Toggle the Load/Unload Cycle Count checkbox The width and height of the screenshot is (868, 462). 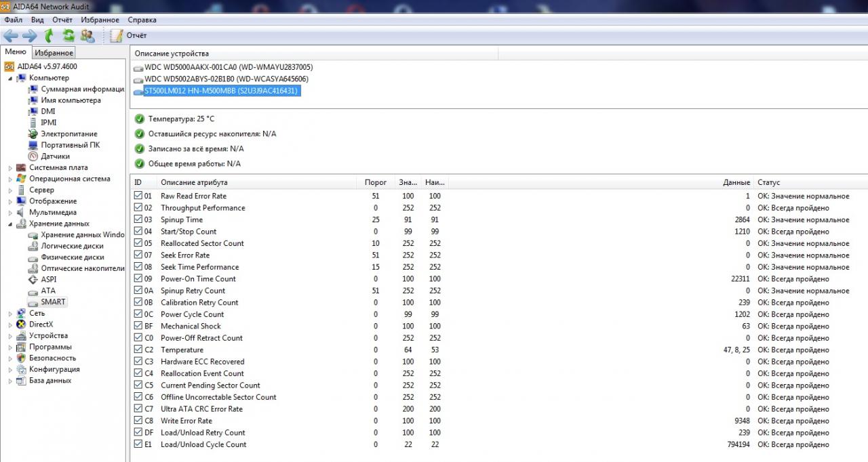(x=138, y=444)
